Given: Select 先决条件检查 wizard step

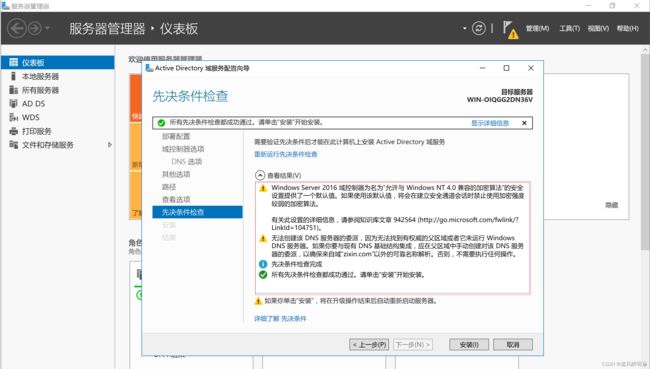Looking at the screenshot, I should coord(197,212).
